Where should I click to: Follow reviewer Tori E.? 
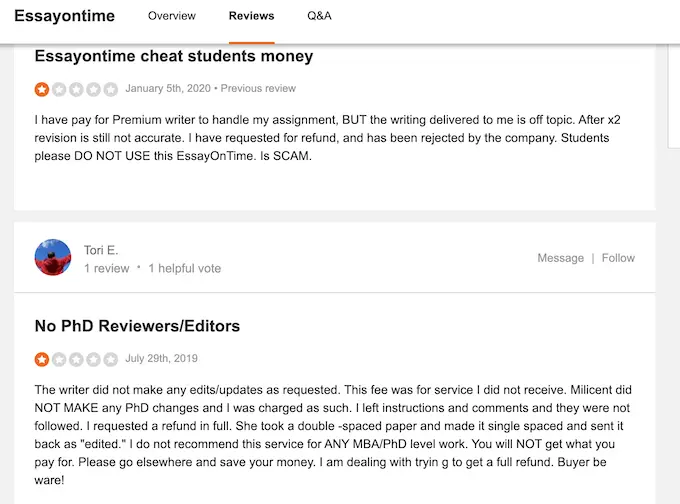tap(618, 258)
